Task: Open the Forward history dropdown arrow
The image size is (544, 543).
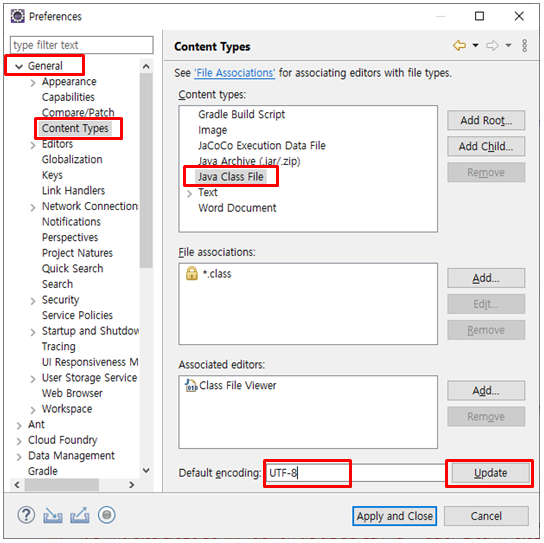Action: (x=508, y=45)
